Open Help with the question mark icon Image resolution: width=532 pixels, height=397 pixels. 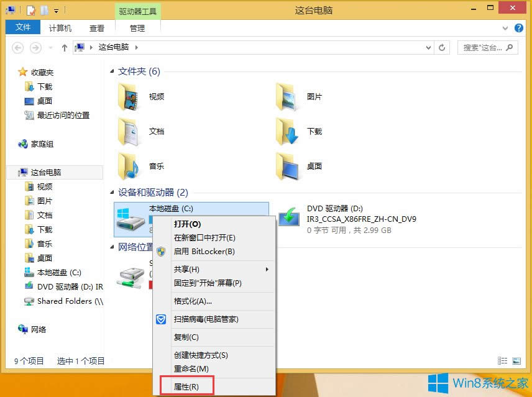519,28
